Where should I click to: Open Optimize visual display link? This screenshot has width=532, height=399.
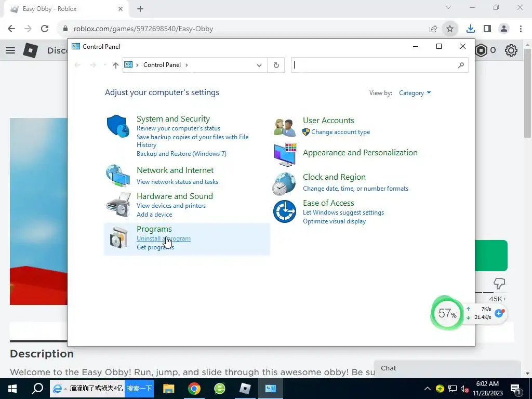[x=334, y=221]
